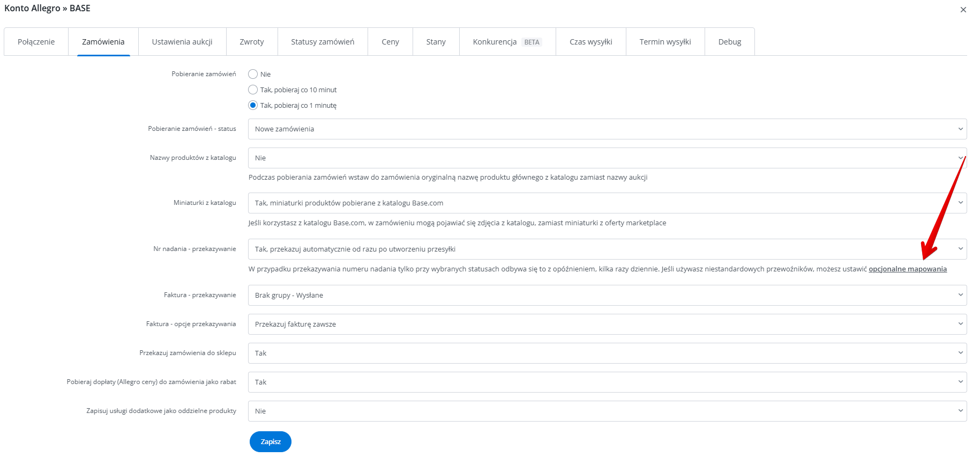Viewport: 980px width, 472px height.
Task: Click the Zapisz button
Action: [270, 441]
